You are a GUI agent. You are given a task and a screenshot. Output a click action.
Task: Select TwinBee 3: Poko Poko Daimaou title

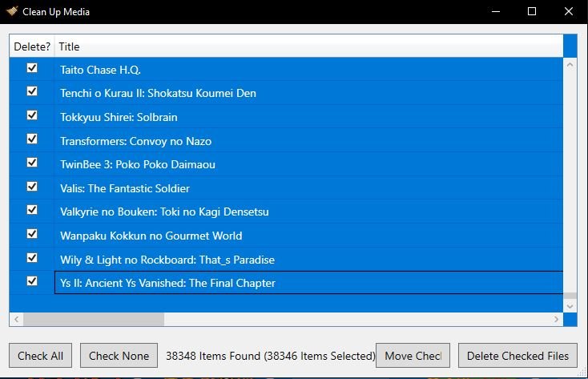click(x=138, y=164)
